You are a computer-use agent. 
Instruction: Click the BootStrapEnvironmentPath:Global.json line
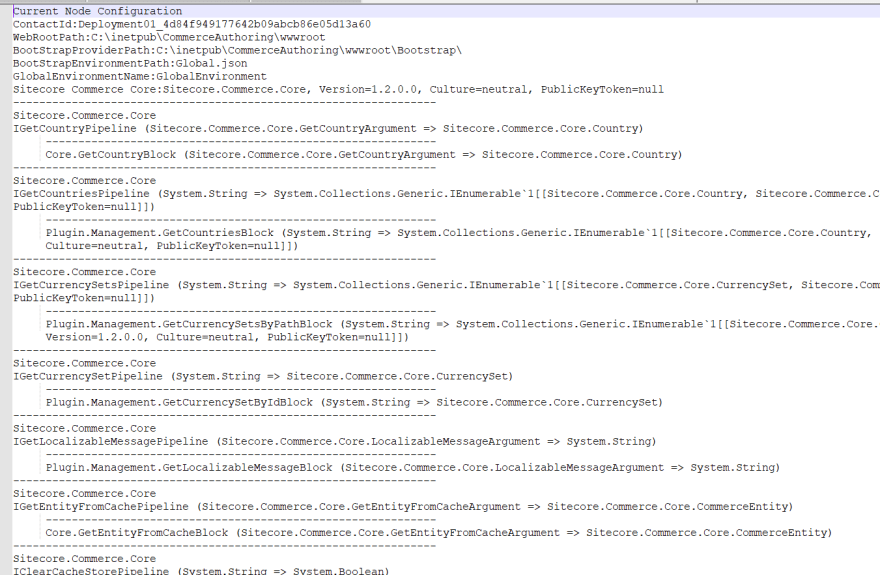point(130,63)
